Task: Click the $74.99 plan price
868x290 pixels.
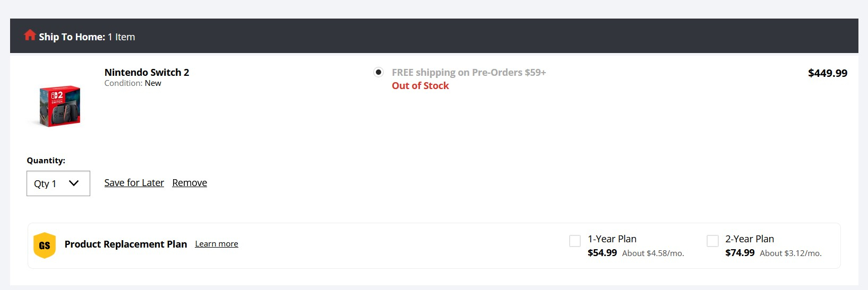Action: 740,253
